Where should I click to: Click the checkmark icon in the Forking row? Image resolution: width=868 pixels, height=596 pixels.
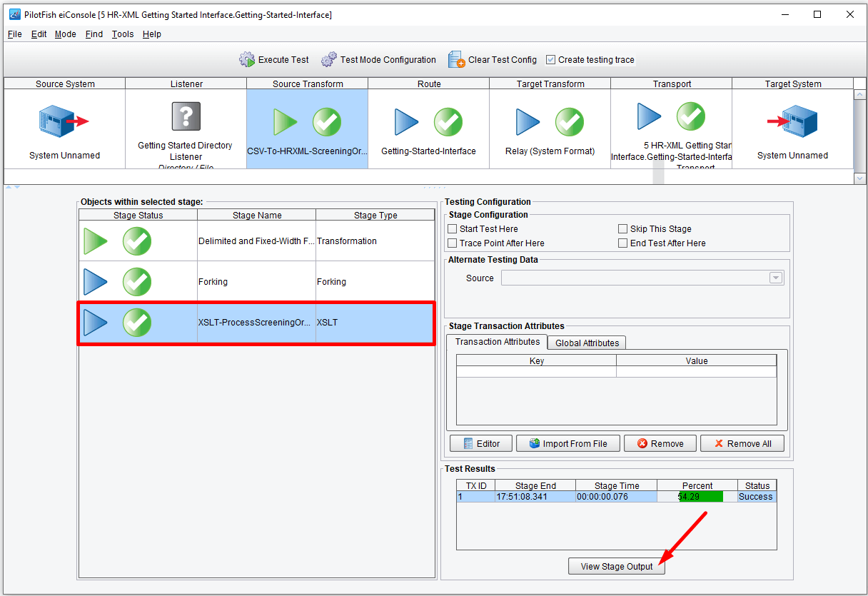click(x=137, y=282)
